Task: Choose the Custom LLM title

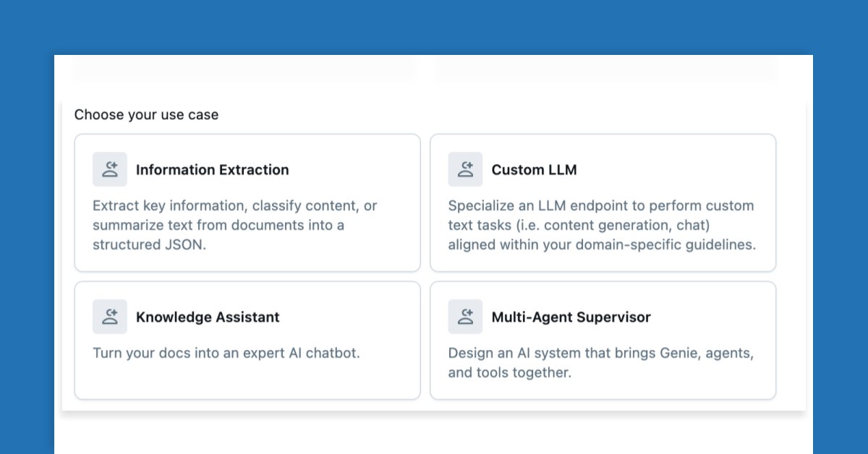Action: 535,170
